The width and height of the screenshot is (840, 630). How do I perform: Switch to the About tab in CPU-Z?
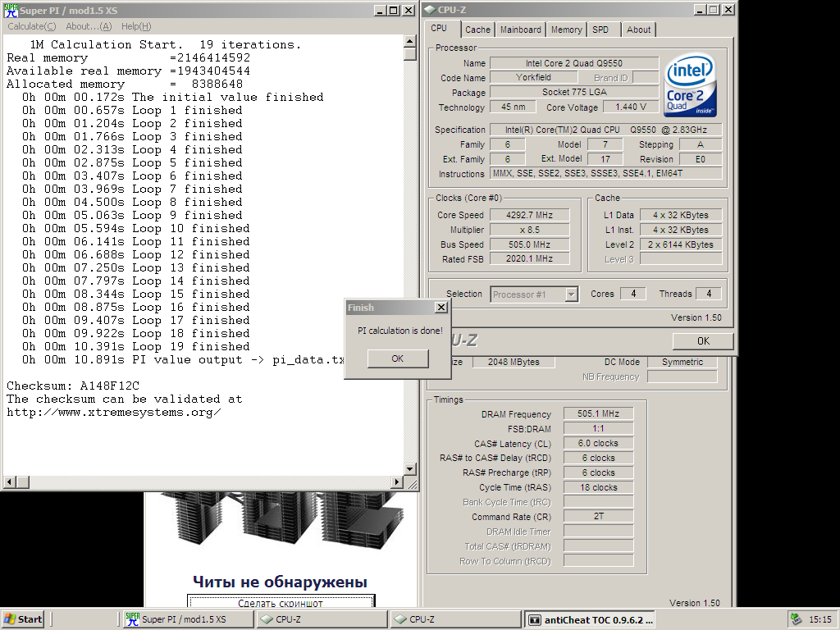point(638,30)
